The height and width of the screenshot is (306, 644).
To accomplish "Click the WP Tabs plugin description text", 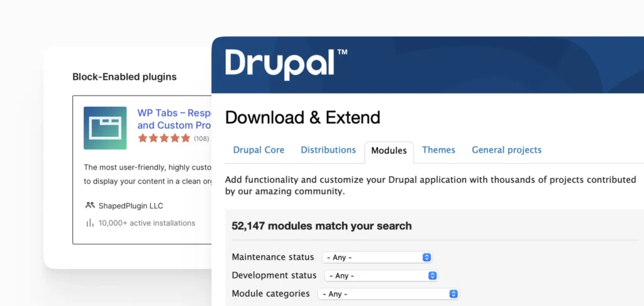I will 148,174.
